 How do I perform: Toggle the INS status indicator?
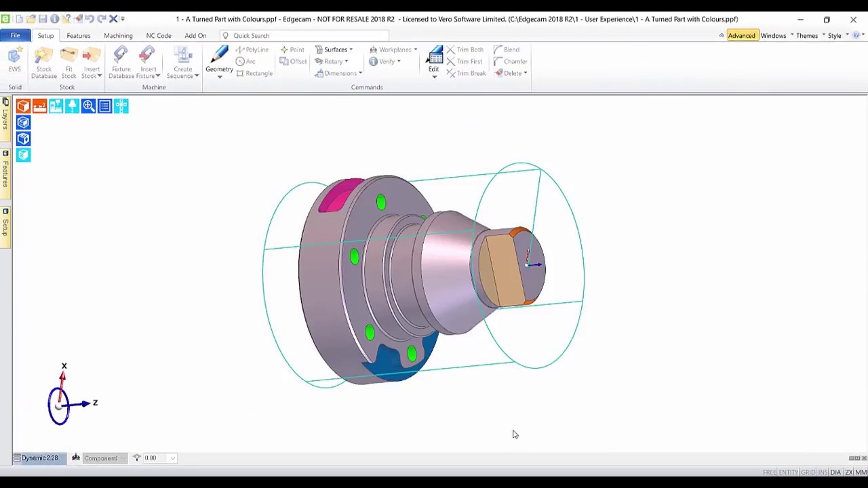823,472
